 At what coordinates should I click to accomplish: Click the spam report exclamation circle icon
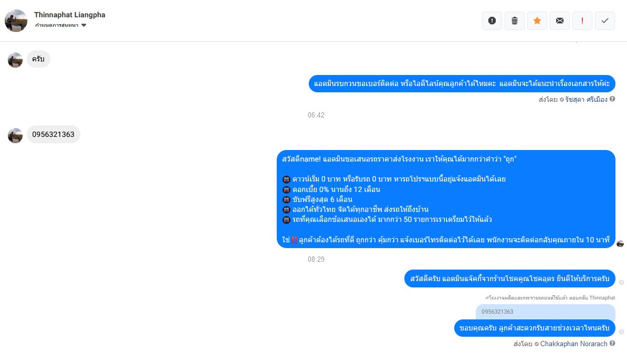(x=492, y=21)
